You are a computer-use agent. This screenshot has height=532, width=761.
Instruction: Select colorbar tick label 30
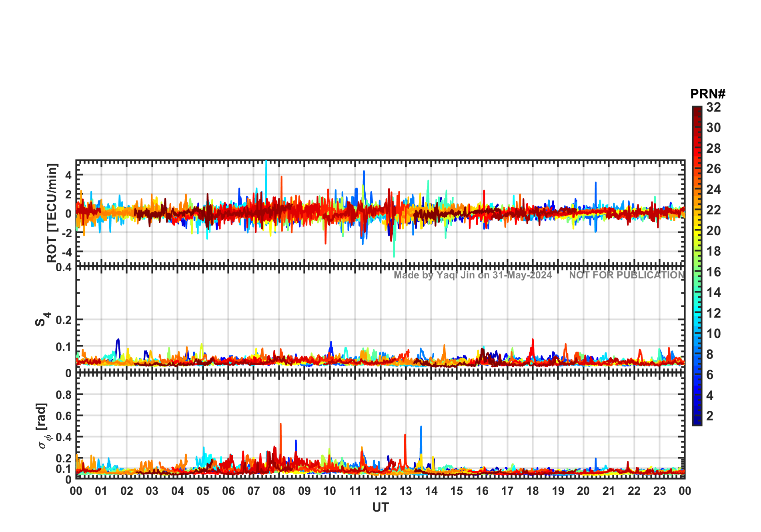[x=713, y=128]
